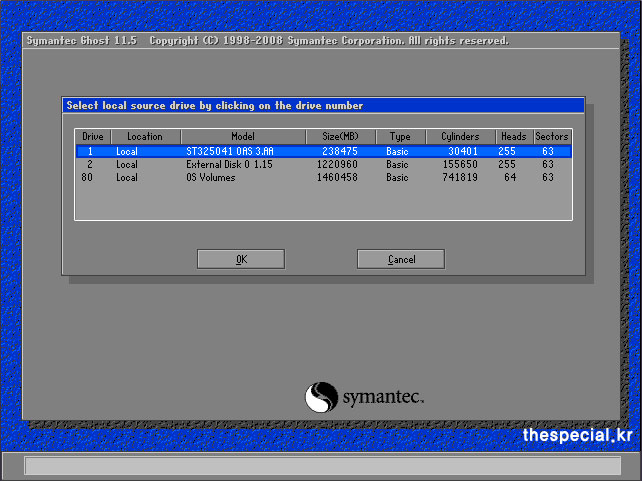Click Local in External Disk row
The height and width of the screenshot is (481, 642).
click(127, 164)
